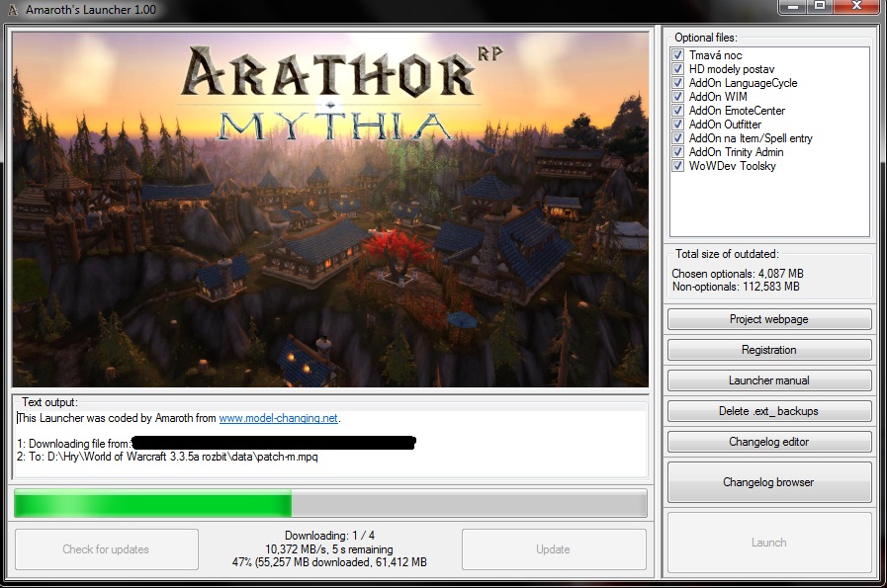Toggle AddOn na Item/Spell entry checkbox

[x=677, y=138]
